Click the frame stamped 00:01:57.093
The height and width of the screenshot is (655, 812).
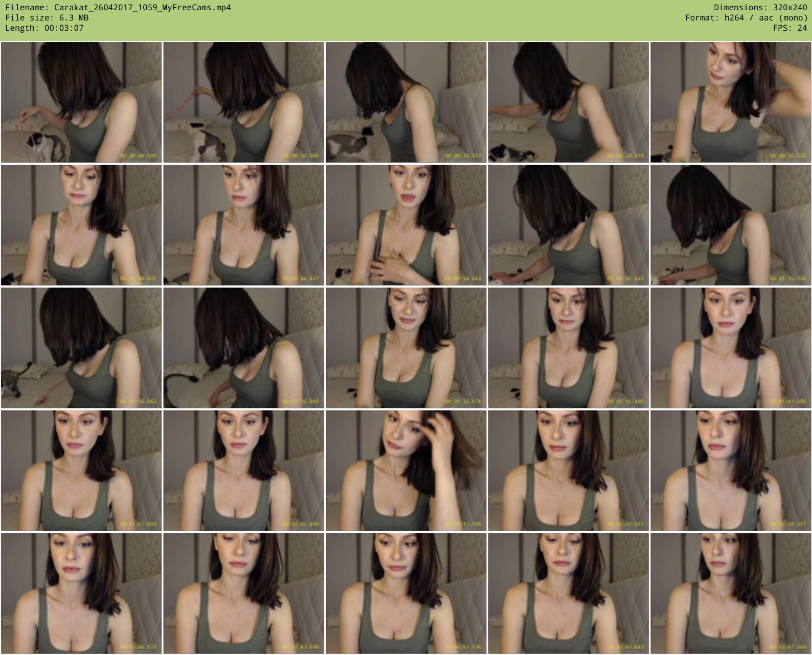(x=81, y=471)
